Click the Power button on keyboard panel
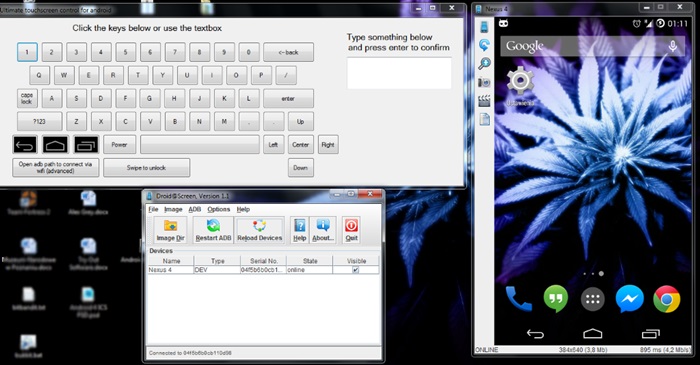 pyautogui.click(x=119, y=145)
